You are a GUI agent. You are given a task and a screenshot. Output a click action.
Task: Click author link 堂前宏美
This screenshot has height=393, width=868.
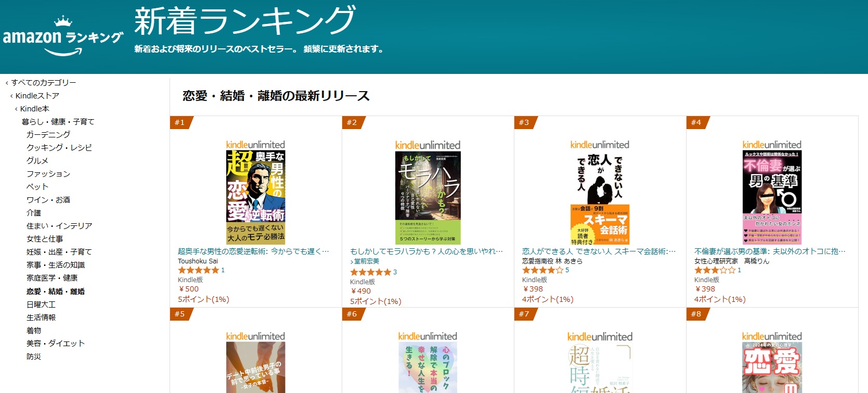pyautogui.click(x=367, y=261)
